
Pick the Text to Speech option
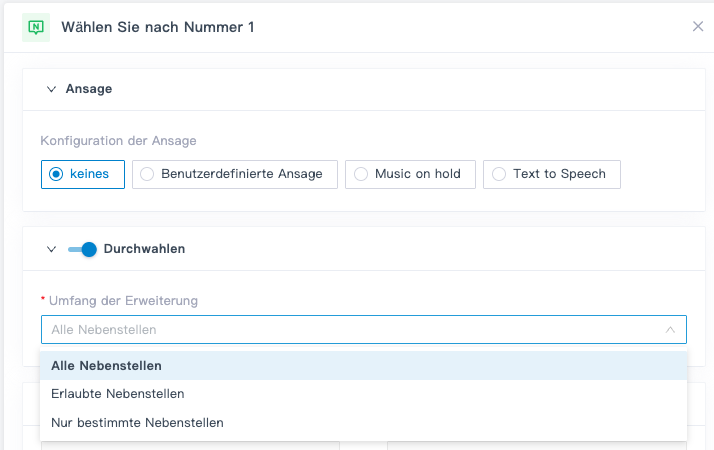551,174
